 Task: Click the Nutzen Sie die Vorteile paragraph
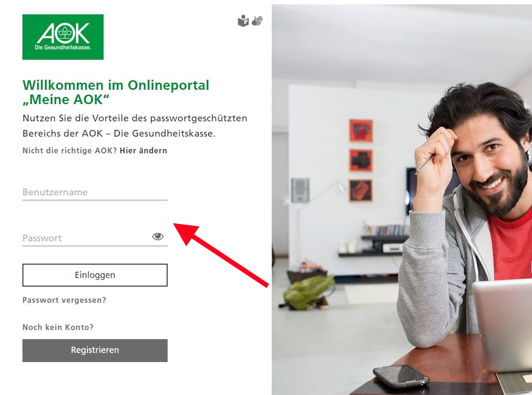[x=135, y=126]
